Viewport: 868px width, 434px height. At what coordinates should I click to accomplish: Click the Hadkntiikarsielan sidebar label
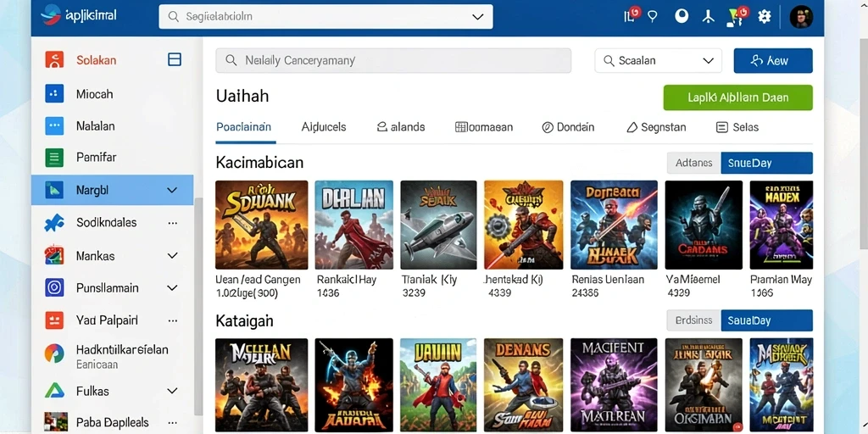point(122,350)
